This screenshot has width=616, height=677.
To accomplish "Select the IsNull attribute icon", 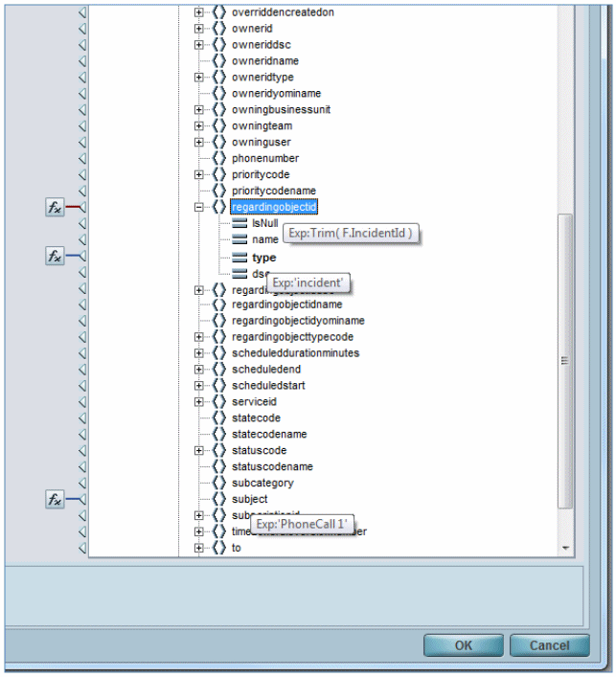I will pyautogui.click(x=240, y=223).
